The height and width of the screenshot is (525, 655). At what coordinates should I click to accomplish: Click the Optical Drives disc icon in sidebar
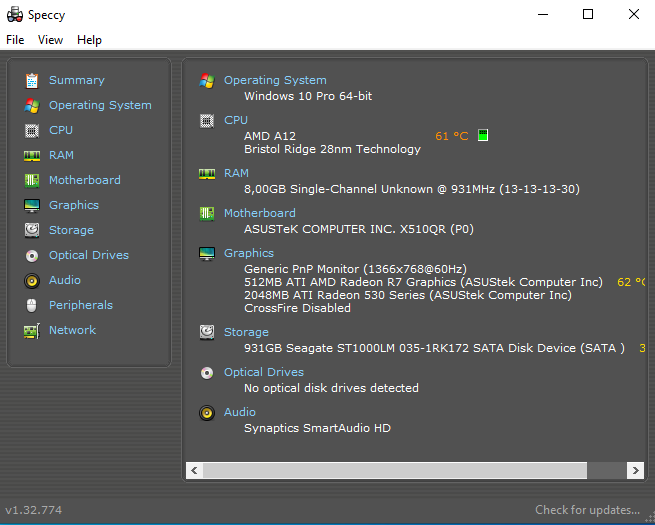coord(32,256)
